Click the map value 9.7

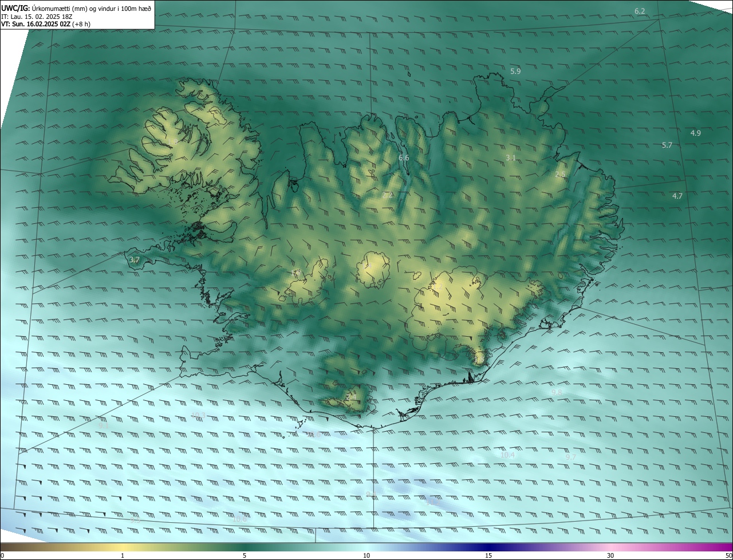pyautogui.click(x=571, y=457)
